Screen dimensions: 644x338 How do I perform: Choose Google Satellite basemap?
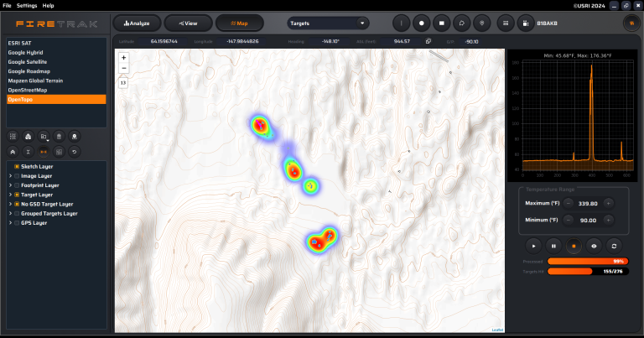point(29,61)
